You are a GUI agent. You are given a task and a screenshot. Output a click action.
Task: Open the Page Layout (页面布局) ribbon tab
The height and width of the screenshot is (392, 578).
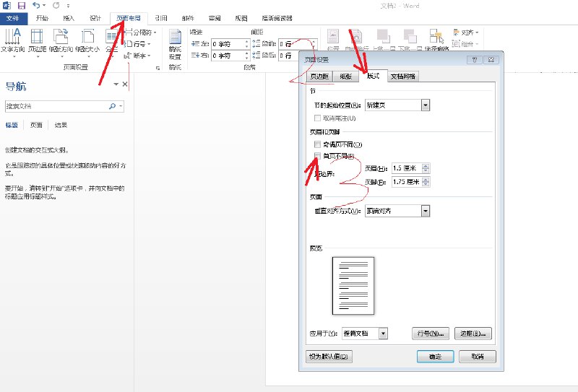coord(129,19)
